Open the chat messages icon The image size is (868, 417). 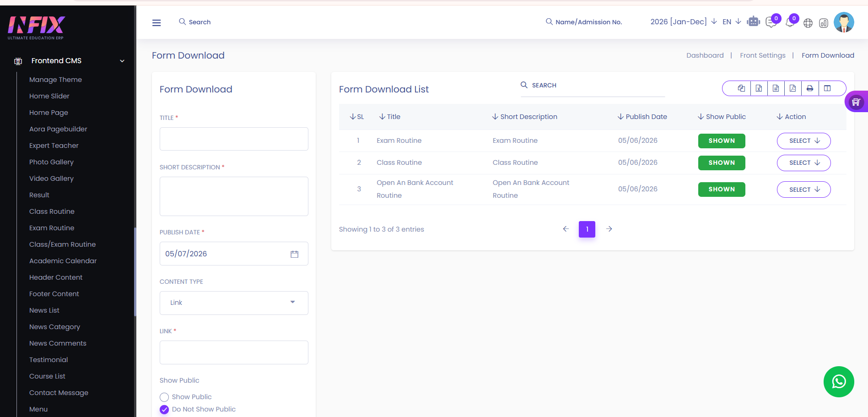[771, 22]
